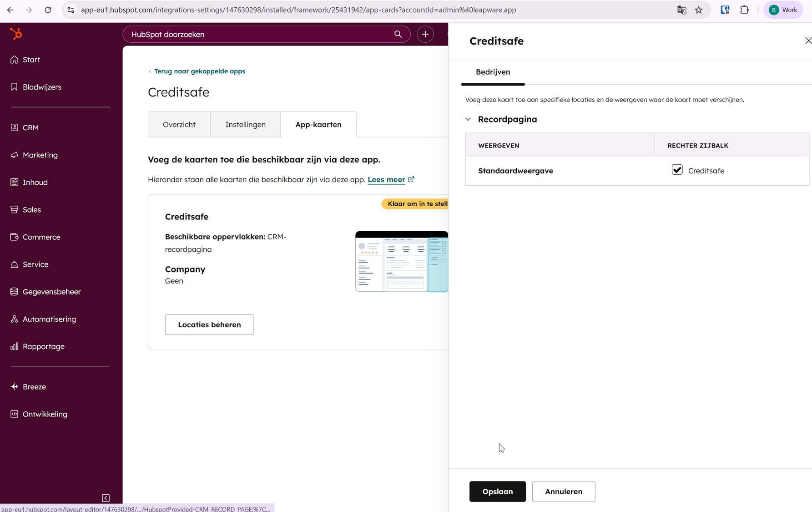Expand the Marketing sidebar menu
Viewport: 812px width, 512px height.
pyautogui.click(x=40, y=155)
